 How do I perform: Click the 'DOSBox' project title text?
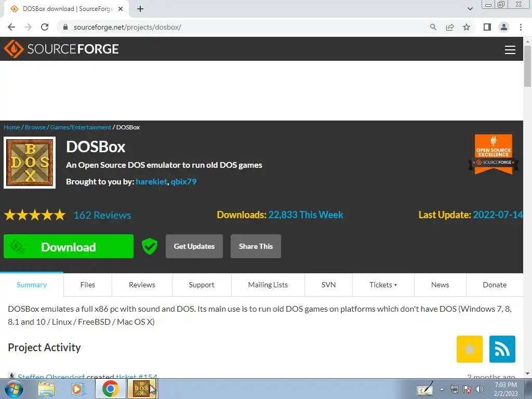96,147
